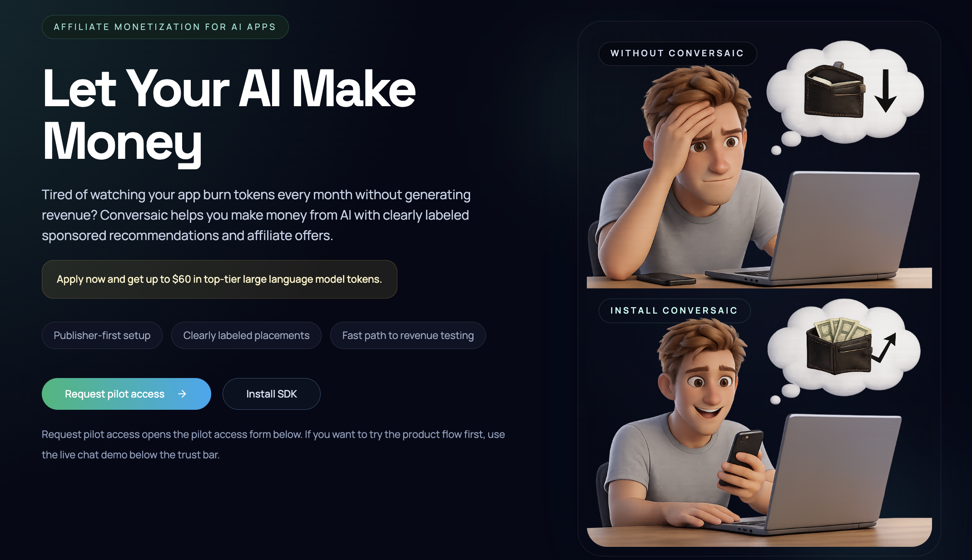Click the arrow icon in Request pilot access
Image resolution: width=972 pixels, height=560 pixels.
(182, 394)
